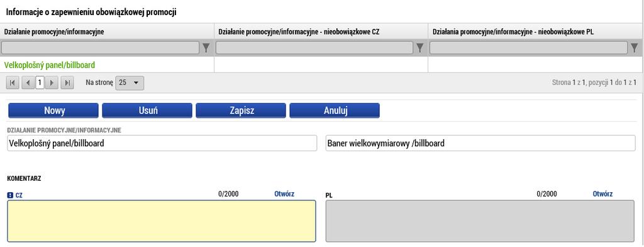Go to previous page of the table
This screenshot has width=644, height=247.
coord(28,83)
